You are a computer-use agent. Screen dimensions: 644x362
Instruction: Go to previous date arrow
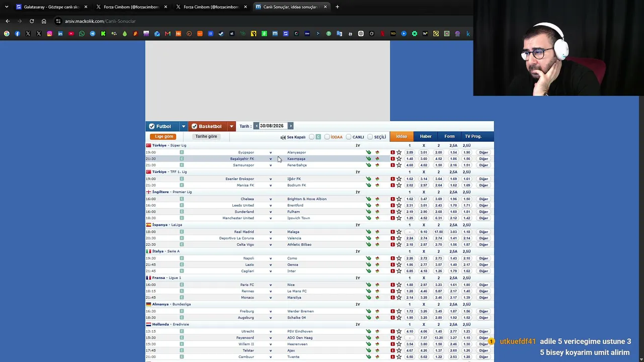pyautogui.click(x=256, y=126)
